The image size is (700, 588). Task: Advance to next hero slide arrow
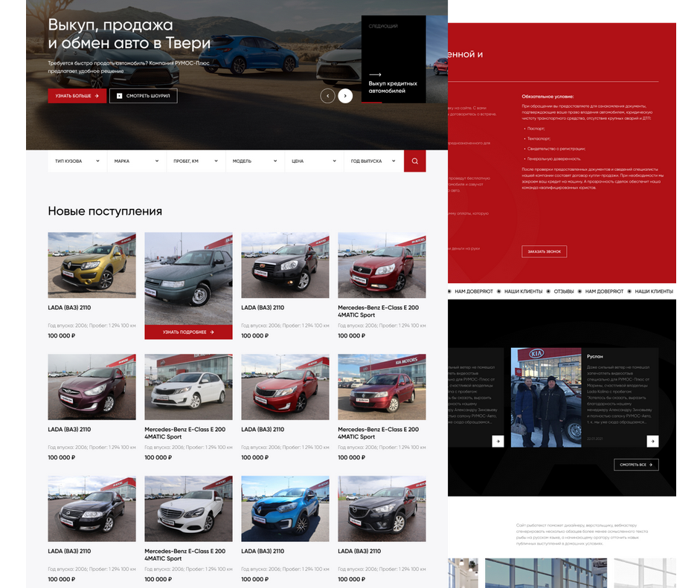point(345,96)
